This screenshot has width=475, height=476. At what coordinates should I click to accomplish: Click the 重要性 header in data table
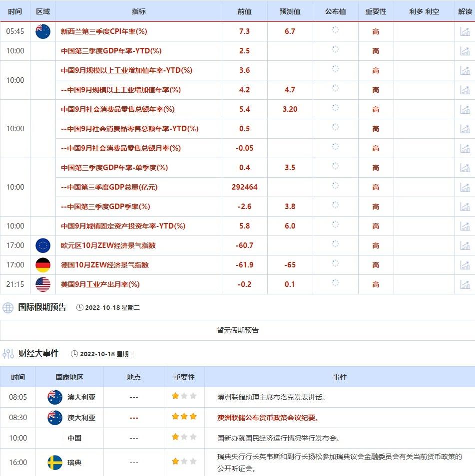pyautogui.click(x=376, y=11)
